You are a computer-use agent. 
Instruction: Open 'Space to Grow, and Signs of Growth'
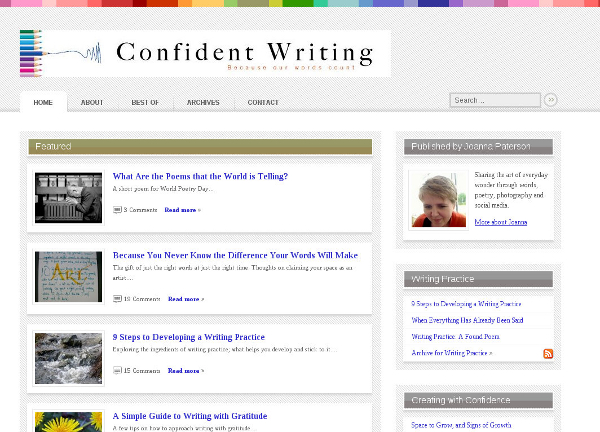[461, 425]
